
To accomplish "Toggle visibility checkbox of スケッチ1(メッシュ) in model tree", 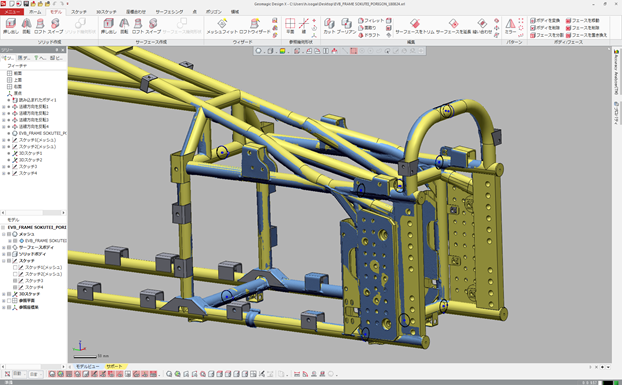I will pyautogui.click(x=15, y=268).
